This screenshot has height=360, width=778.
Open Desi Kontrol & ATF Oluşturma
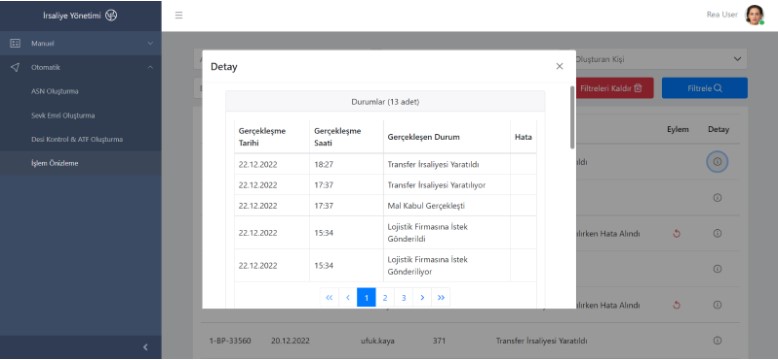(x=77, y=139)
